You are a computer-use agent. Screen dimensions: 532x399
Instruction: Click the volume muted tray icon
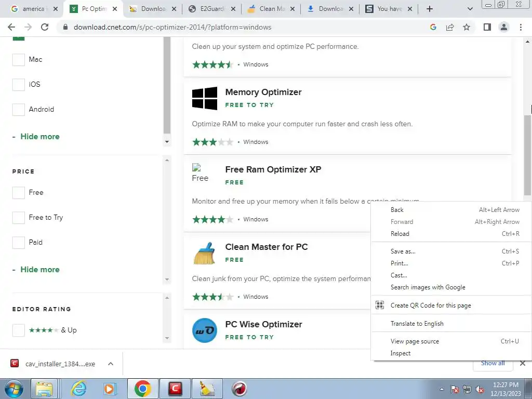pos(480,390)
